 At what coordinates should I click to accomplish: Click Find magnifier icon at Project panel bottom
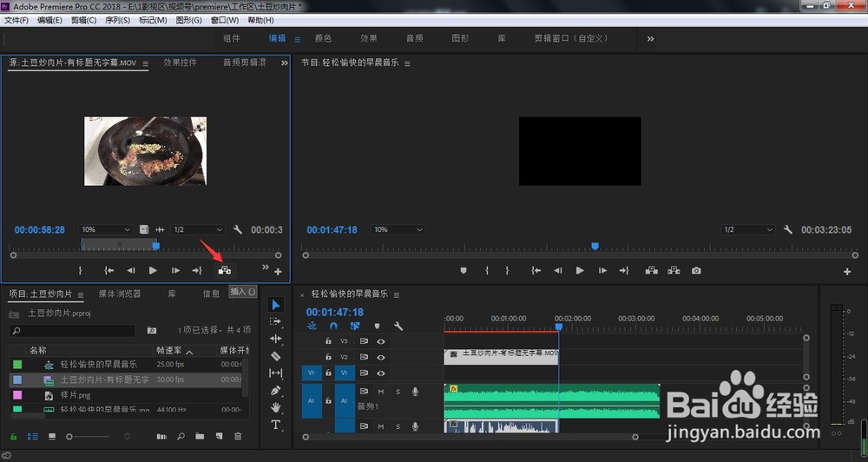tap(181, 437)
